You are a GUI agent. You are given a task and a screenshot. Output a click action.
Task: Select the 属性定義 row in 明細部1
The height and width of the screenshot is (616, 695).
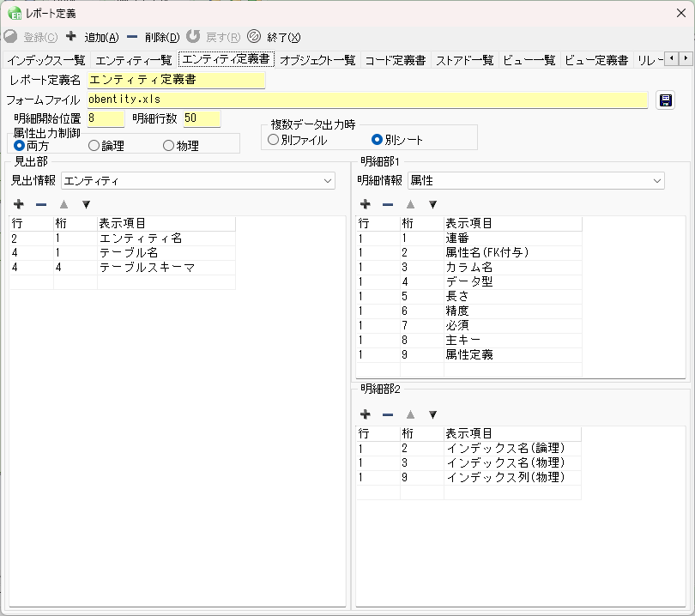(x=469, y=355)
